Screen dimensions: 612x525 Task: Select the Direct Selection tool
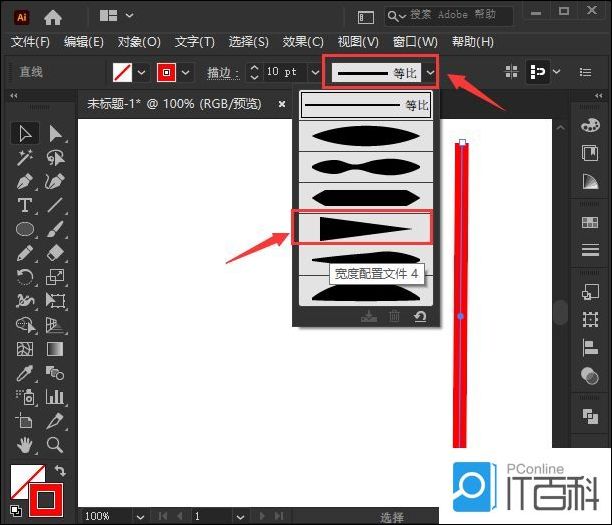point(55,133)
